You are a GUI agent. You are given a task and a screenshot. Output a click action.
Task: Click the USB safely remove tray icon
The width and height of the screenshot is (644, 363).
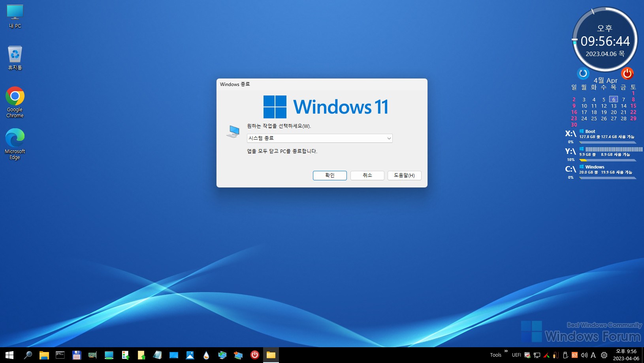[x=565, y=355]
